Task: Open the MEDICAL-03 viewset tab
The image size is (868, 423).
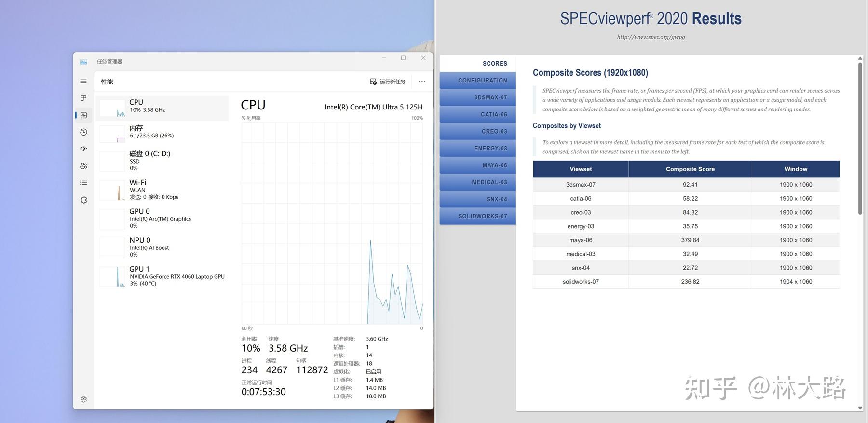Action: pyautogui.click(x=478, y=182)
